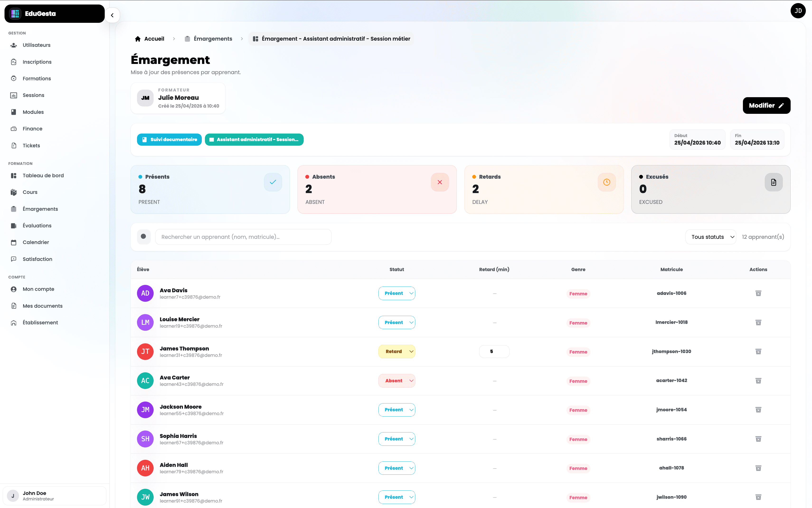Open the Tous statuts filter dropdown
Screen dimensions: 812x508
click(x=710, y=237)
